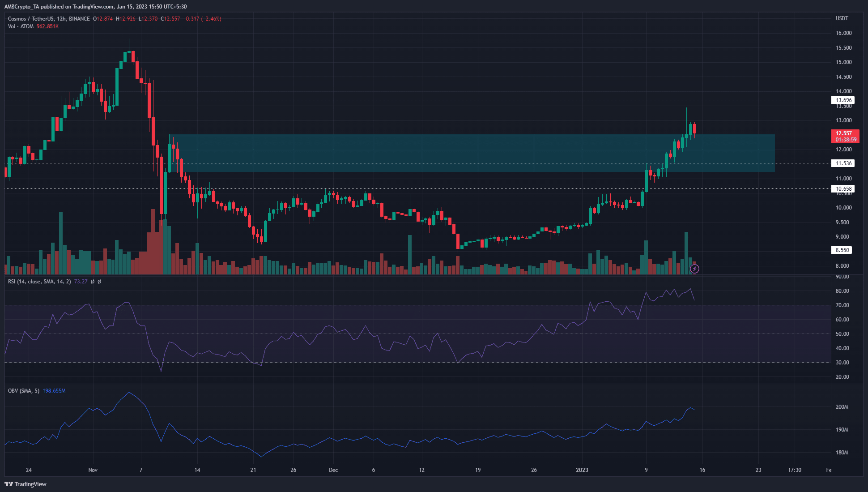Click the 11.536 horizontal line price label
Image resolution: width=868 pixels, height=492 pixels.
pos(843,163)
